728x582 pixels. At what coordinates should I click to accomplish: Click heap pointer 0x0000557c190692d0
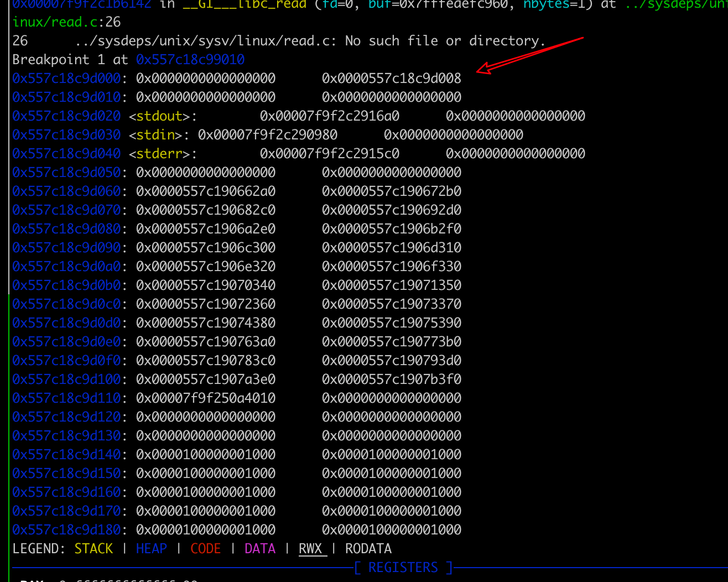392,210
